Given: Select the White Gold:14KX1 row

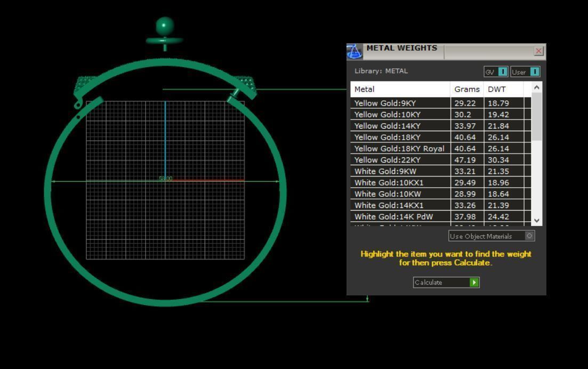Looking at the screenshot, I should [441, 205].
